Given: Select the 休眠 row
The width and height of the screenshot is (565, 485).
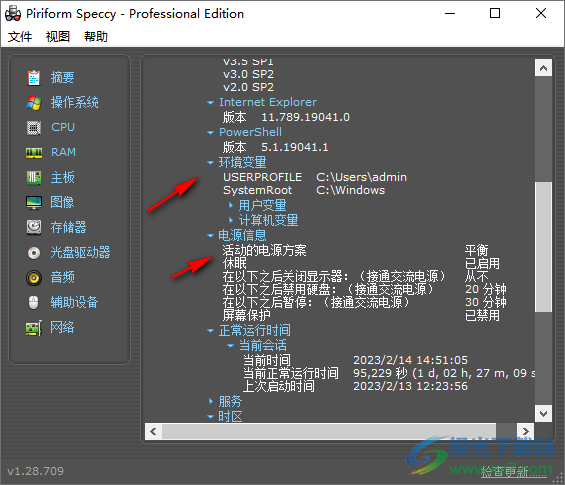Looking at the screenshot, I should [x=361, y=263].
